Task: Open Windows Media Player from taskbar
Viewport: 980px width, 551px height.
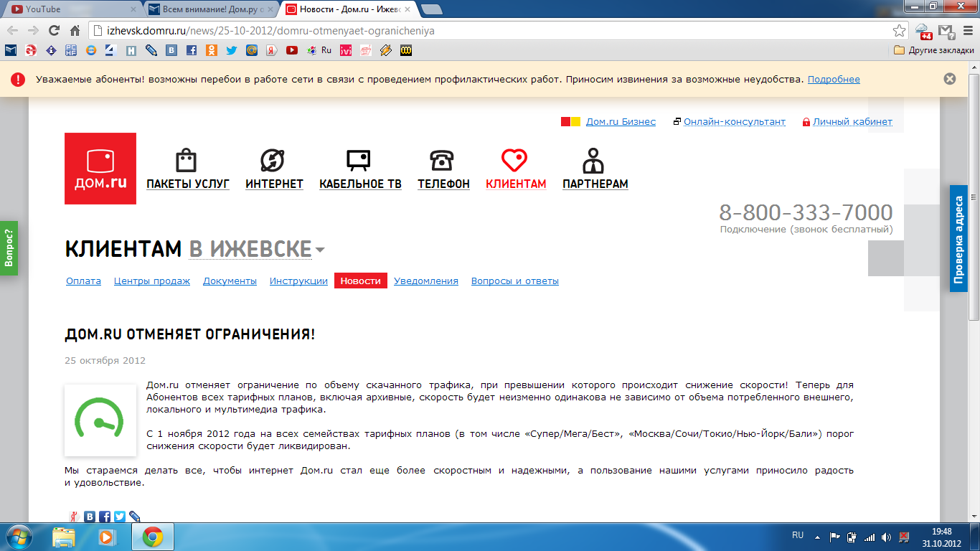Action: point(106,537)
